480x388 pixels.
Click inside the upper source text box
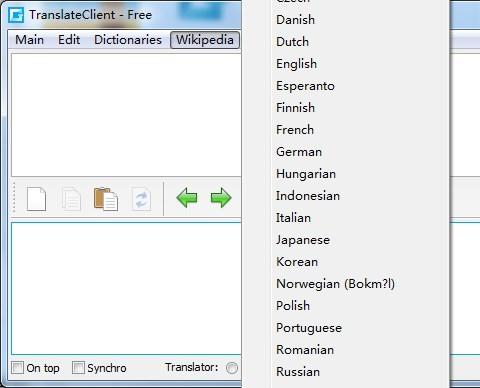point(126,115)
